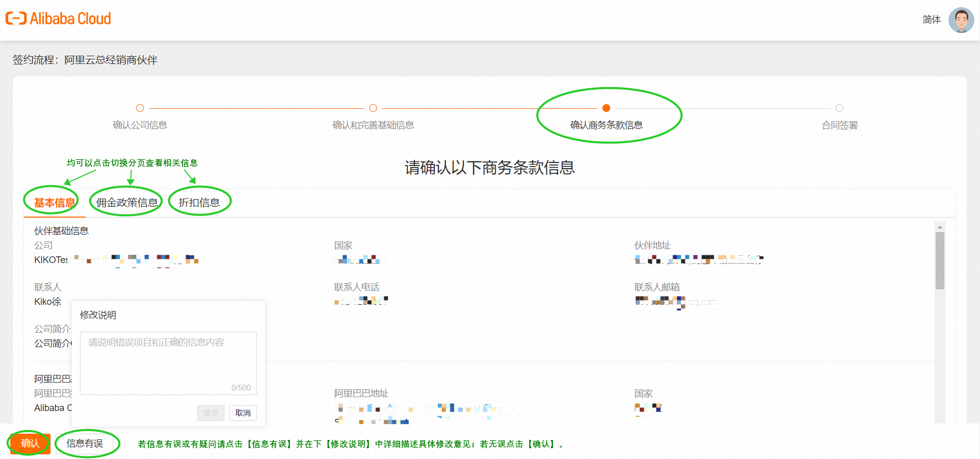Click the 合同签署 step label
This screenshot has height=459, width=980.
point(839,125)
